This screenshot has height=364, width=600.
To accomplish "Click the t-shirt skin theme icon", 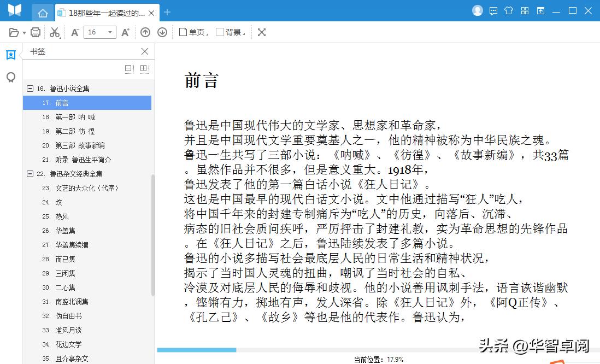I will [x=509, y=10].
